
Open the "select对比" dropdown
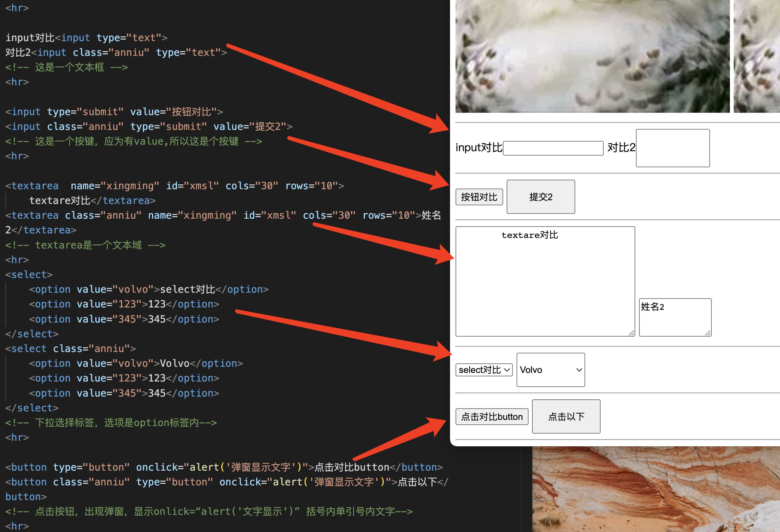[x=484, y=370]
